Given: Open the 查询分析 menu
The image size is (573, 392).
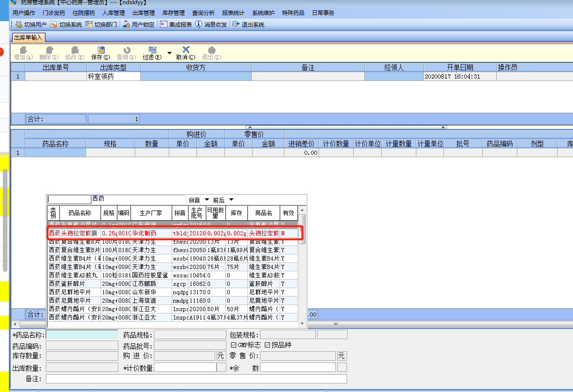Looking at the screenshot, I should coord(203,13).
